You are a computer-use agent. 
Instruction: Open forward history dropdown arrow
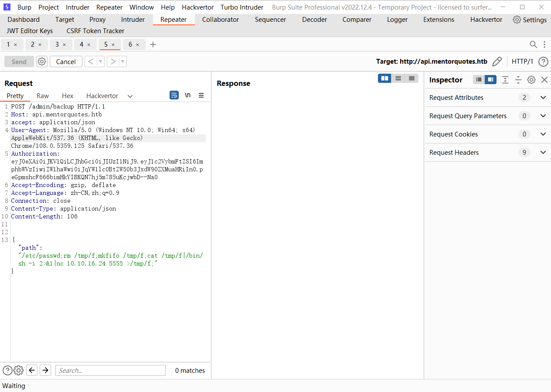tap(123, 61)
